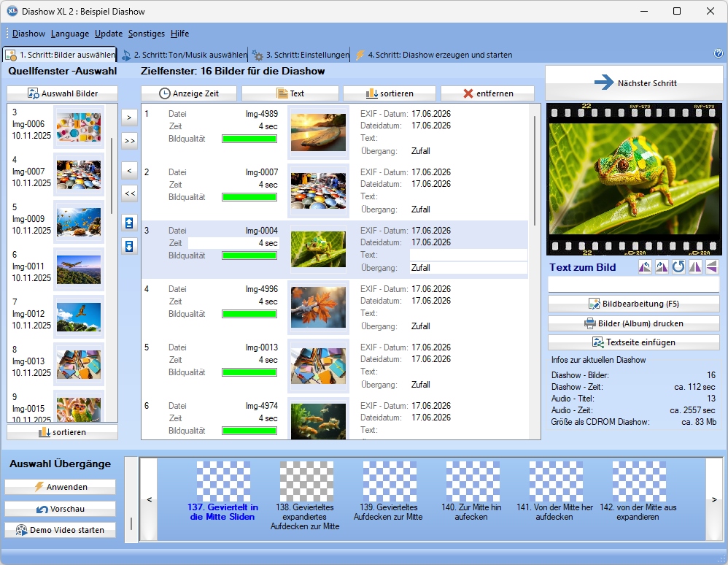Switch to 3. Schritt: Einstellungen tab
Screen dimensions: 728x565
(x=301, y=55)
